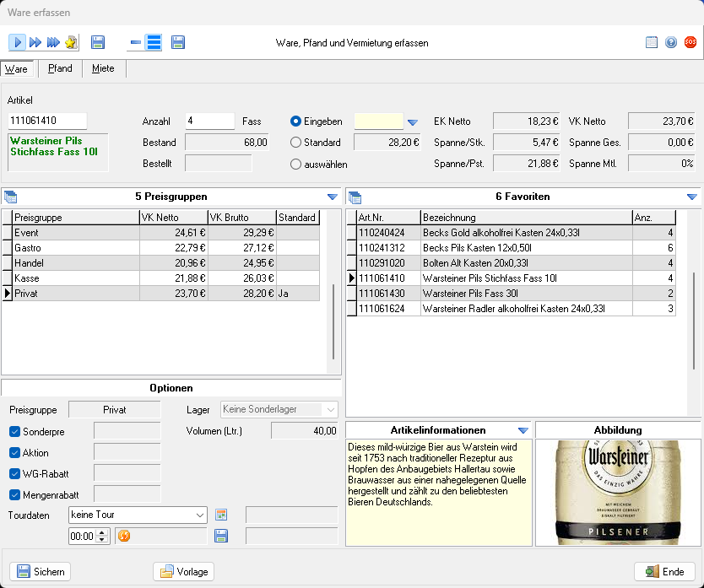Image resolution: width=704 pixels, height=588 pixels.
Task: Select the Privat price group row
Action: (161, 294)
